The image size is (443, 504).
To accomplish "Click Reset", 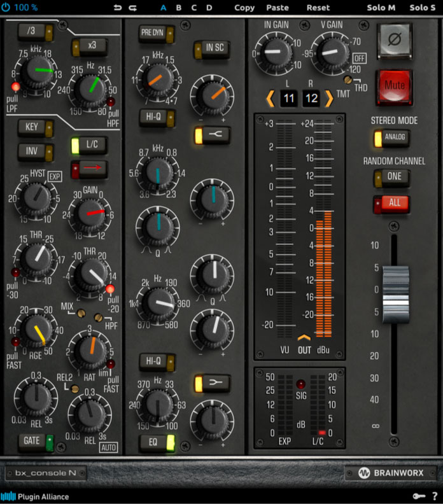I will point(318,8).
